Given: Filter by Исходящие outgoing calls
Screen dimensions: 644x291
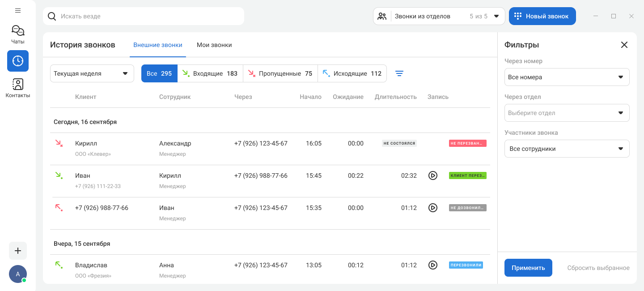Looking at the screenshot, I should [x=352, y=73].
